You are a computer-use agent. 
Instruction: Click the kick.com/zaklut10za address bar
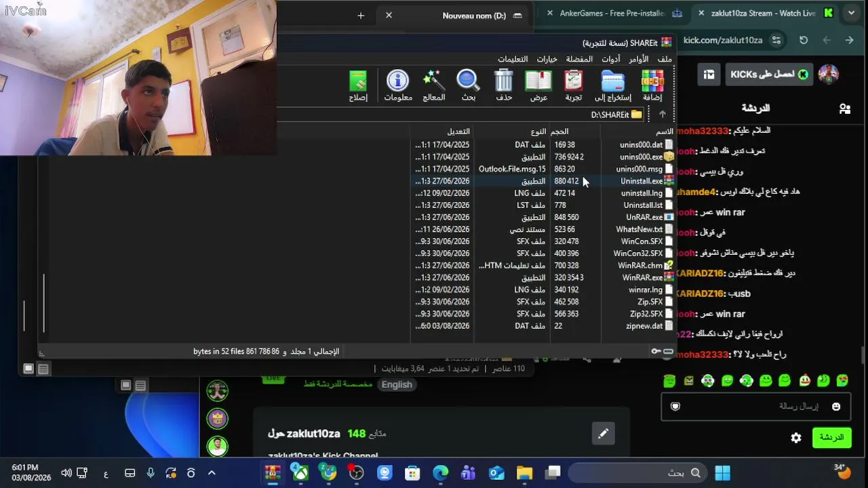(x=723, y=40)
